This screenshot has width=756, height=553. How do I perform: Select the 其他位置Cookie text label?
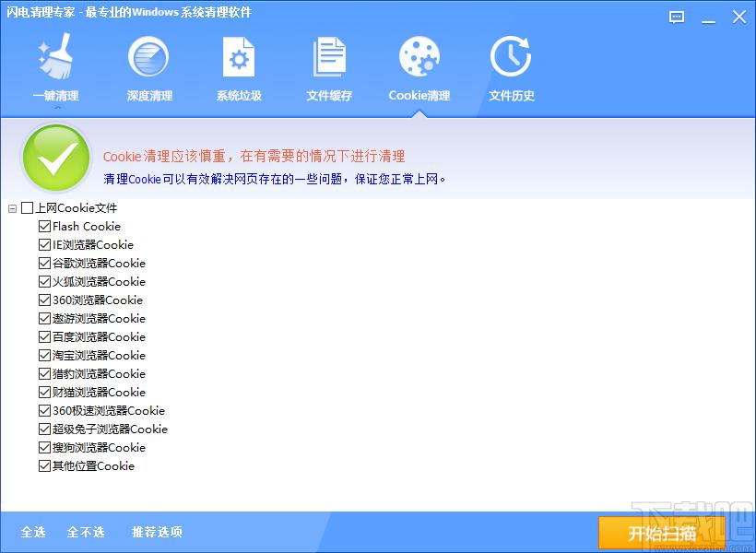point(93,465)
